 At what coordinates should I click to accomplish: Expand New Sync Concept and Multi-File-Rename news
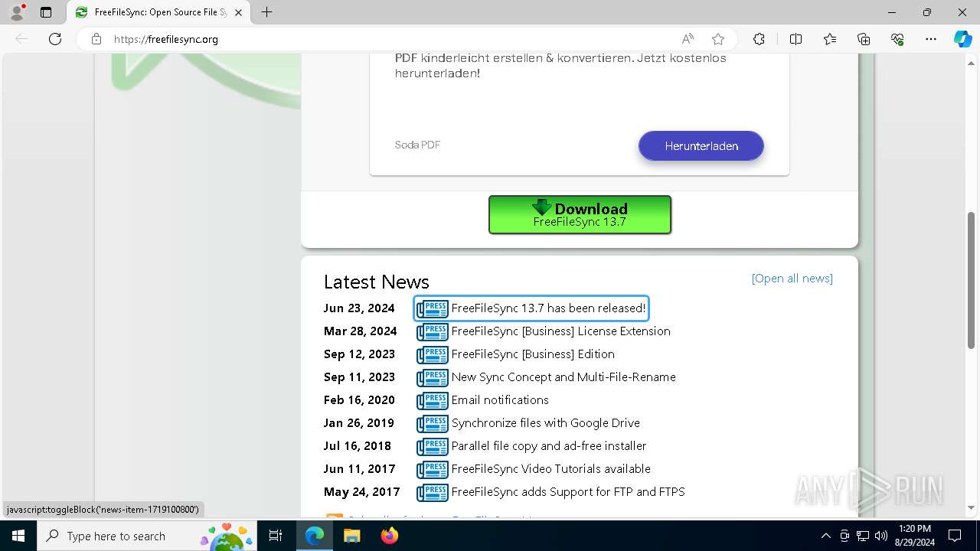[x=546, y=377]
